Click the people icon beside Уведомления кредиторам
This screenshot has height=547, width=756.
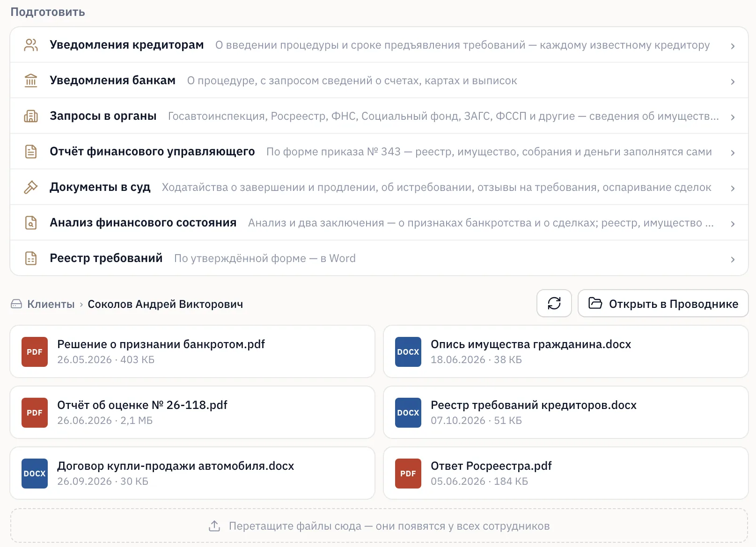pos(31,45)
